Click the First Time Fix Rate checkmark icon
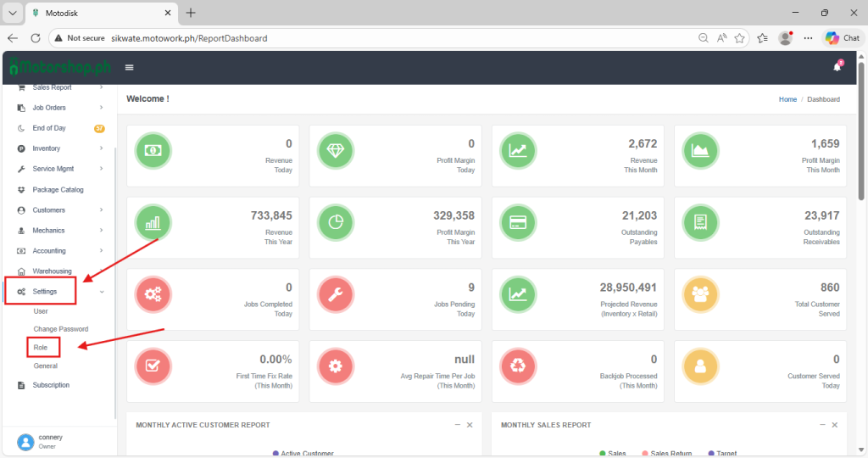The height and width of the screenshot is (458, 868). point(153,366)
